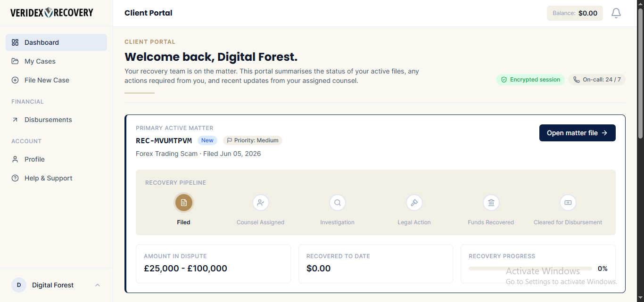Expand the Digital Forest account chevron
The height and width of the screenshot is (302, 644).
point(98,285)
